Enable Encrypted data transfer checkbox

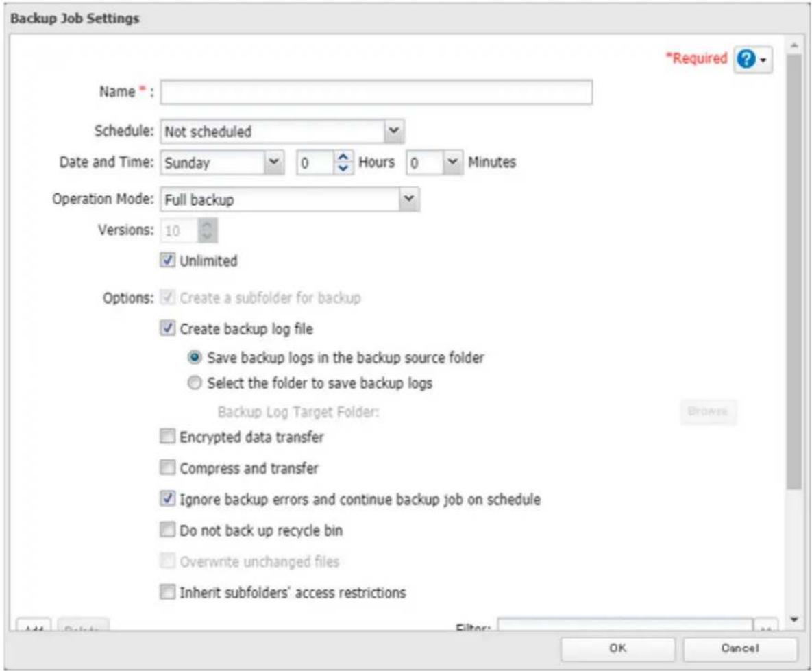[167, 437]
